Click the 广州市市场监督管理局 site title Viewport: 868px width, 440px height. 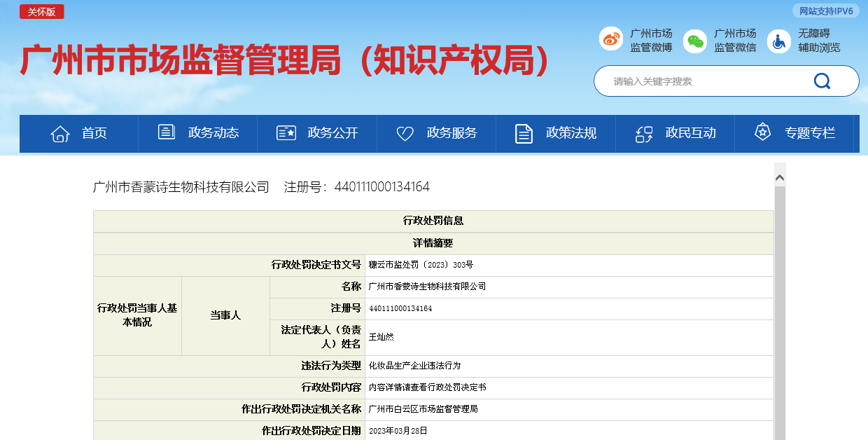pos(287,60)
